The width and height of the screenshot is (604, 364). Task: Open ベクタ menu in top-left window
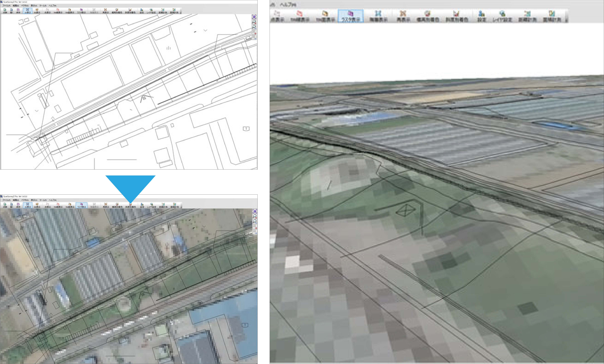point(25,6)
